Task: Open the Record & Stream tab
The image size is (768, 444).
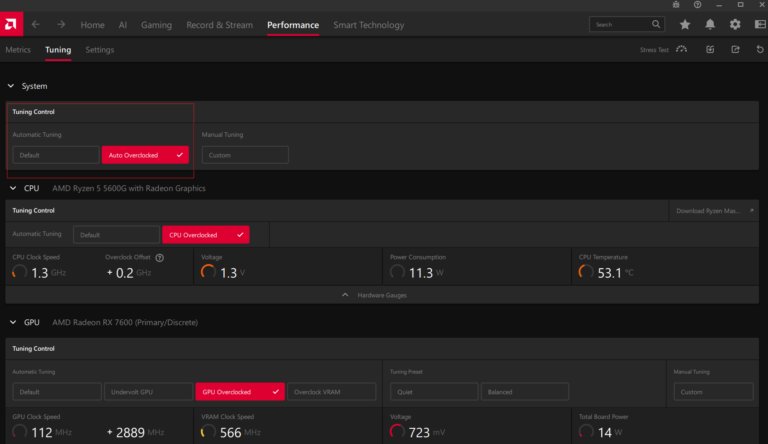Action: click(x=219, y=25)
